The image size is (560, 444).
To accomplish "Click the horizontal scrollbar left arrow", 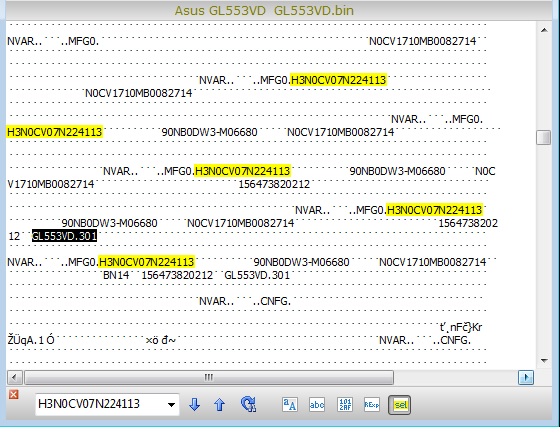I will (15, 377).
